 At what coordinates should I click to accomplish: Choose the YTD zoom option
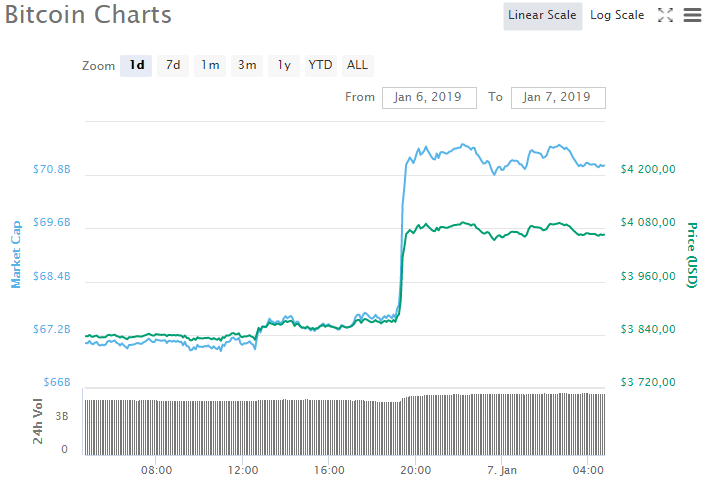[x=321, y=65]
